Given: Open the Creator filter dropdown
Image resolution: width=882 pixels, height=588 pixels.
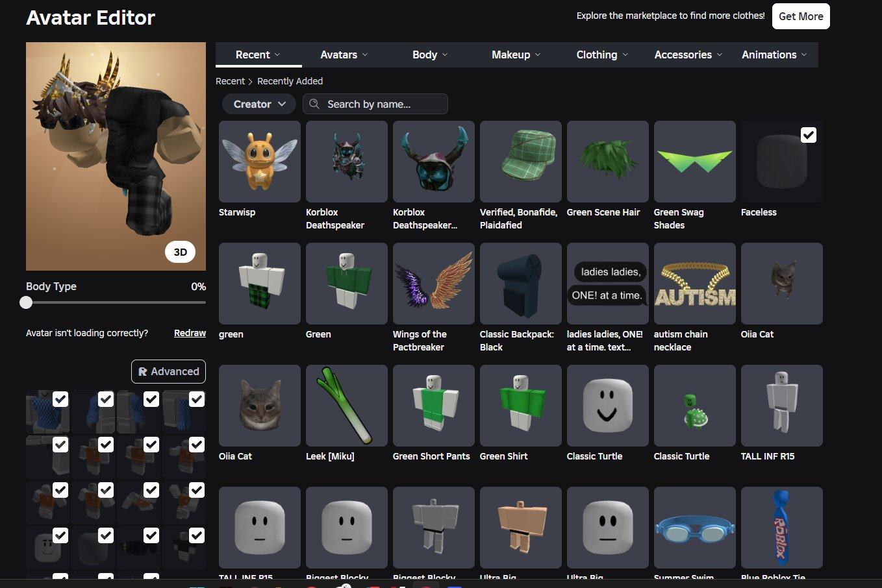Looking at the screenshot, I should (260, 104).
